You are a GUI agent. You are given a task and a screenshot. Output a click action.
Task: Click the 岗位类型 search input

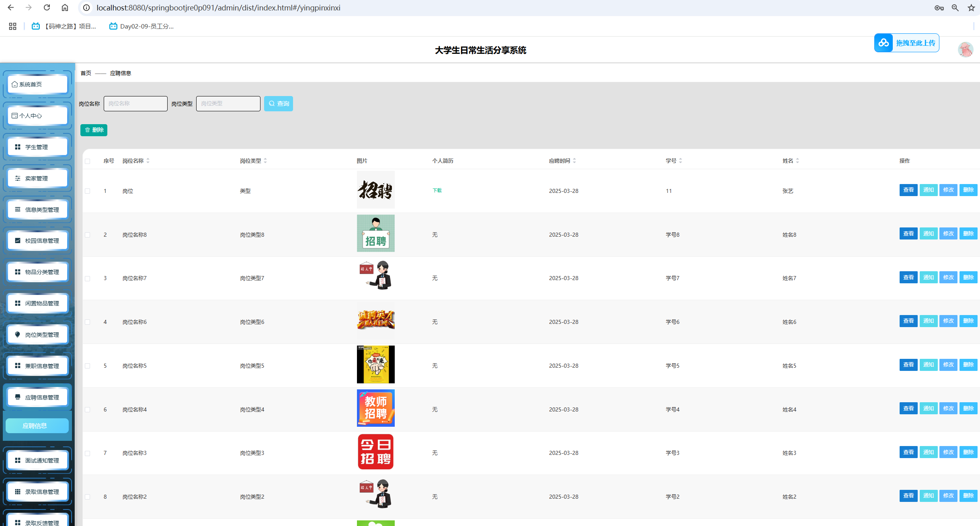tap(228, 104)
